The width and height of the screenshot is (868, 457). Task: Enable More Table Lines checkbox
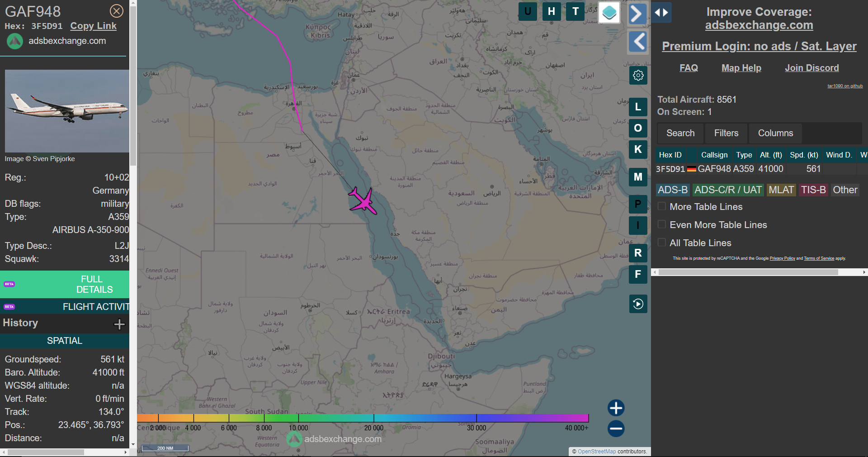pos(662,206)
